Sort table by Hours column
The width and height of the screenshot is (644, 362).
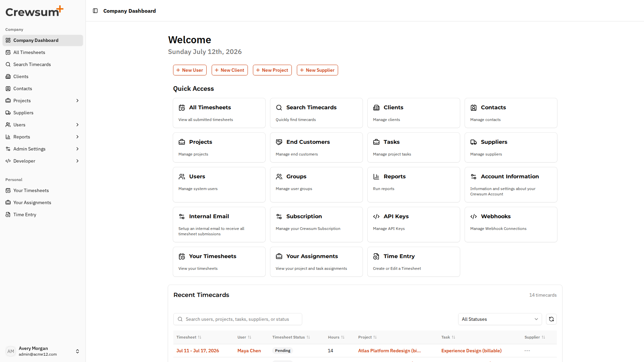[x=336, y=337]
